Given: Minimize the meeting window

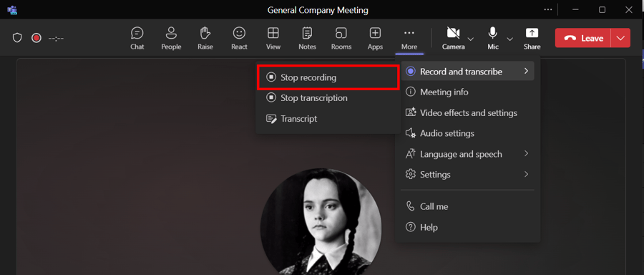Looking at the screenshot, I should [x=575, y=9].
